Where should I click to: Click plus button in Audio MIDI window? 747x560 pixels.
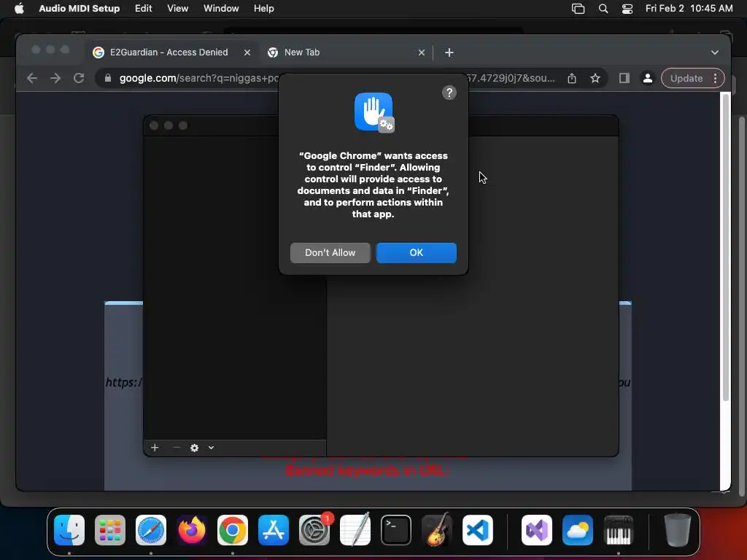[155, 448]
